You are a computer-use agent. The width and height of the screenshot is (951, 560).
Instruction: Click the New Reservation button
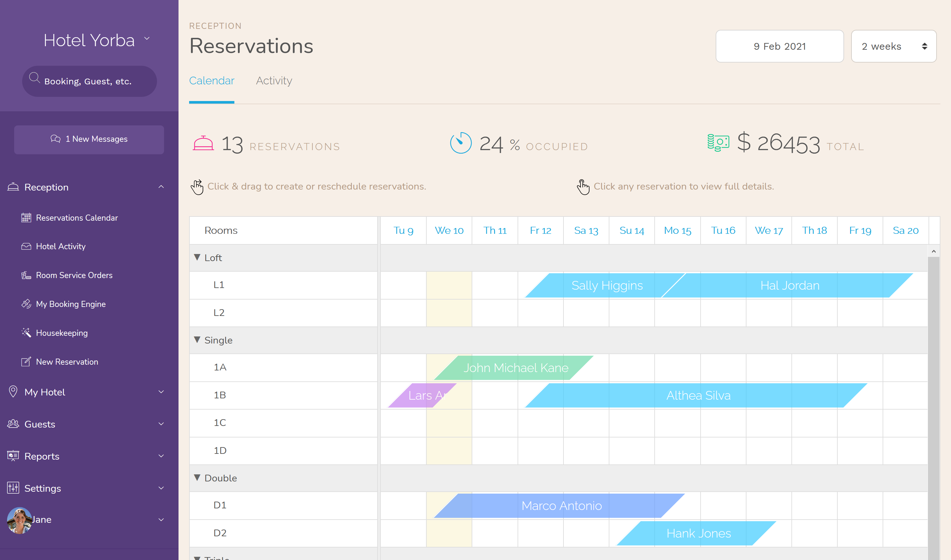[67, 361]
